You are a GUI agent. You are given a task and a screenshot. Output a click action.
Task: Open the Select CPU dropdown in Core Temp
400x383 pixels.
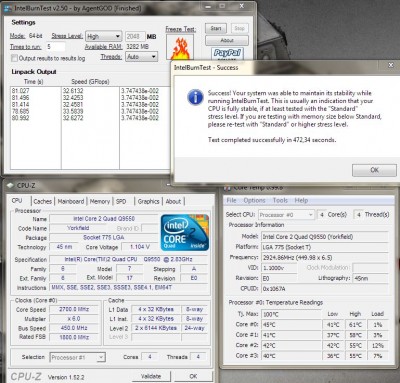[x=286, y=215]
